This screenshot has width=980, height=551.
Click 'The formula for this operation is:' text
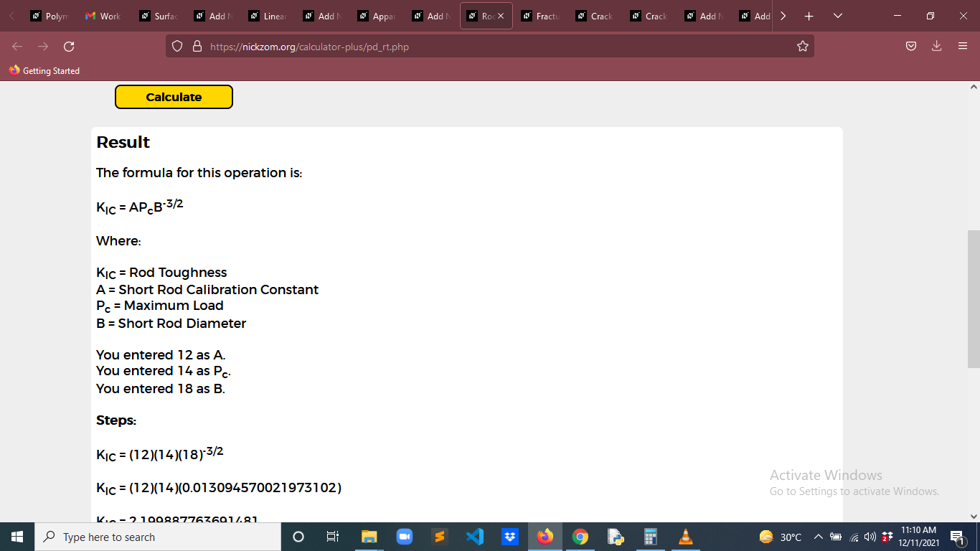point(199,173)
